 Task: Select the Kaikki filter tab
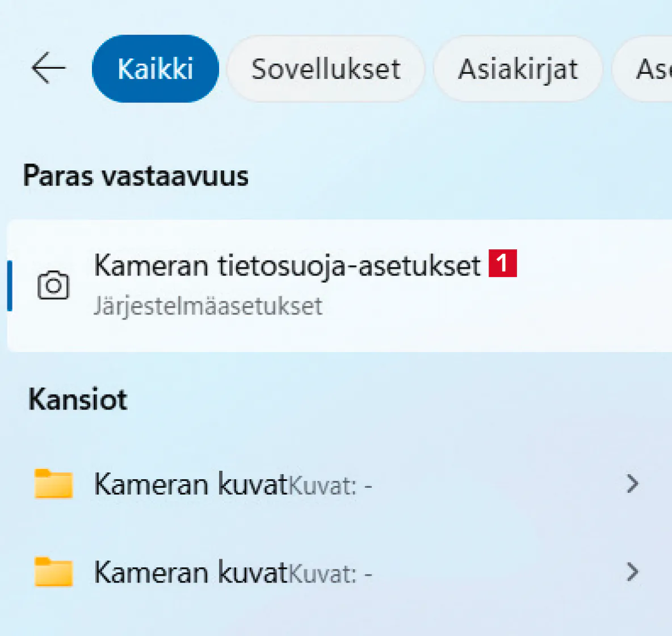(x=155, y=69)
